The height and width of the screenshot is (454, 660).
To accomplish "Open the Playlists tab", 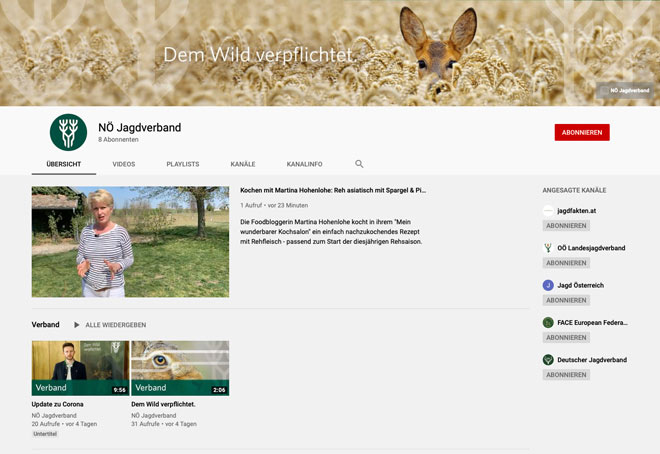I will pos(183,164).
